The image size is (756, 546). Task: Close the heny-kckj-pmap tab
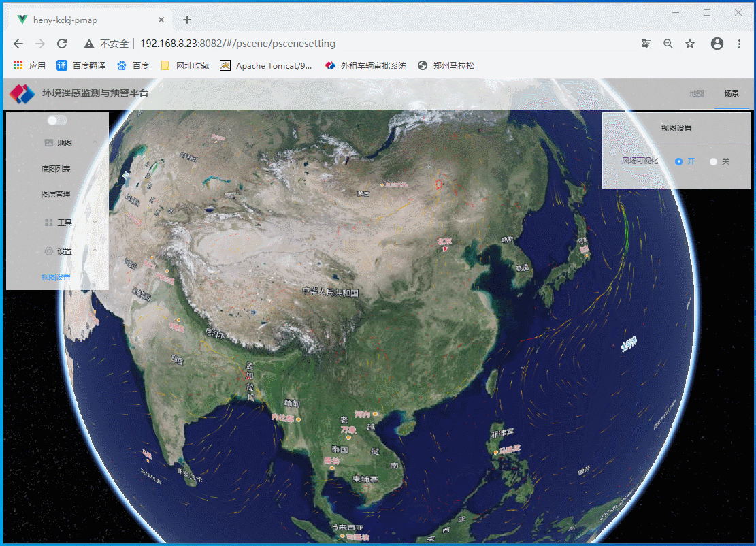tap(161, 20)
